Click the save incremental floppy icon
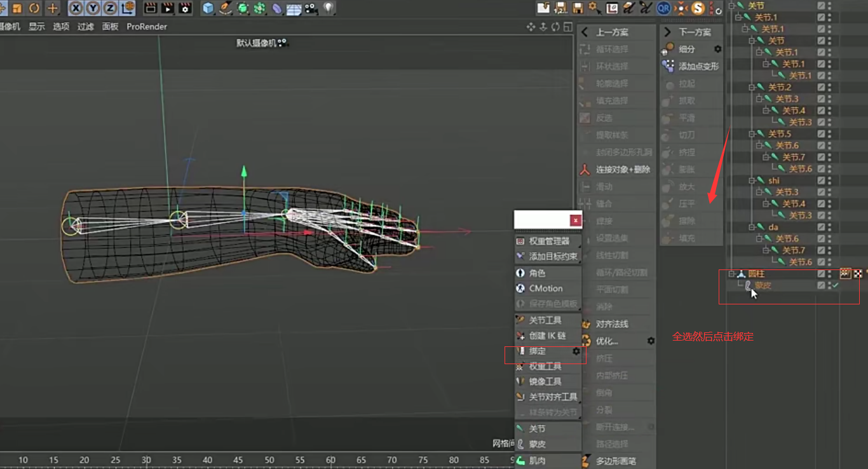This screenshot has height=469, width=868. pos(560,8)
